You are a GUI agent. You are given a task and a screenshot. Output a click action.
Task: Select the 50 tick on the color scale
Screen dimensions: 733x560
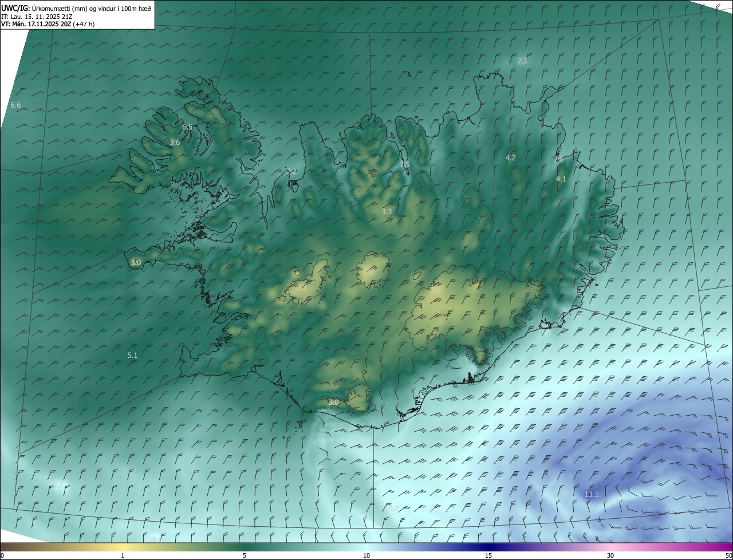tap(728, 555)
